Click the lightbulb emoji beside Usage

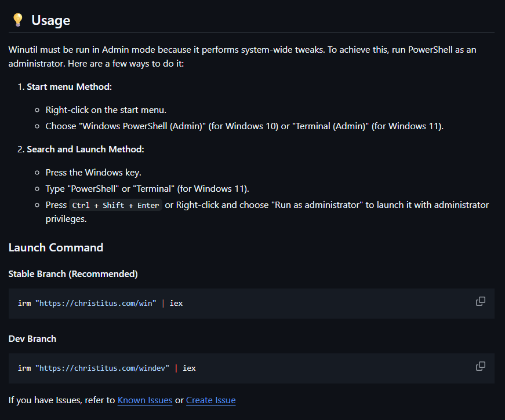pyautogui.click(x=18, y=20)
